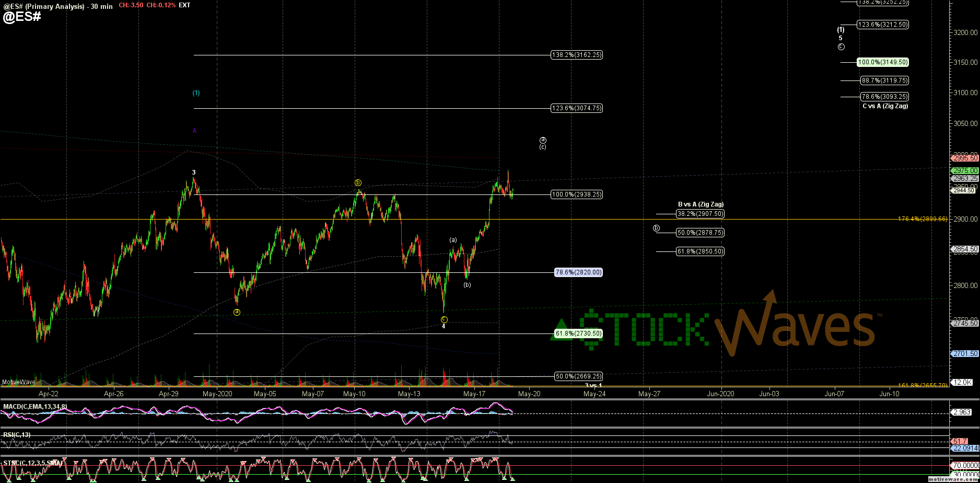Click the blue 2701.50 price axis marker
The image size is (980, 483).
(x=964, y=354)
